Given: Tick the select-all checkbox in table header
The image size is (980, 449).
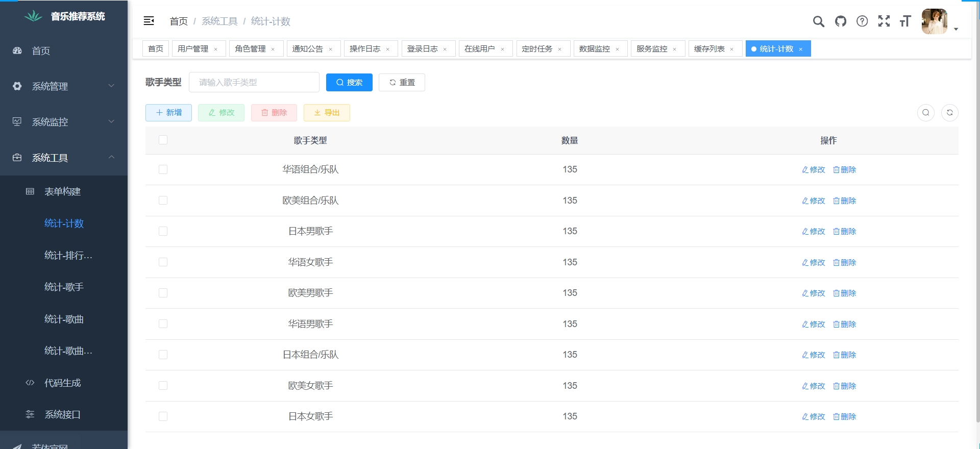Looking at the screenshot, I should tap(163, 140).
